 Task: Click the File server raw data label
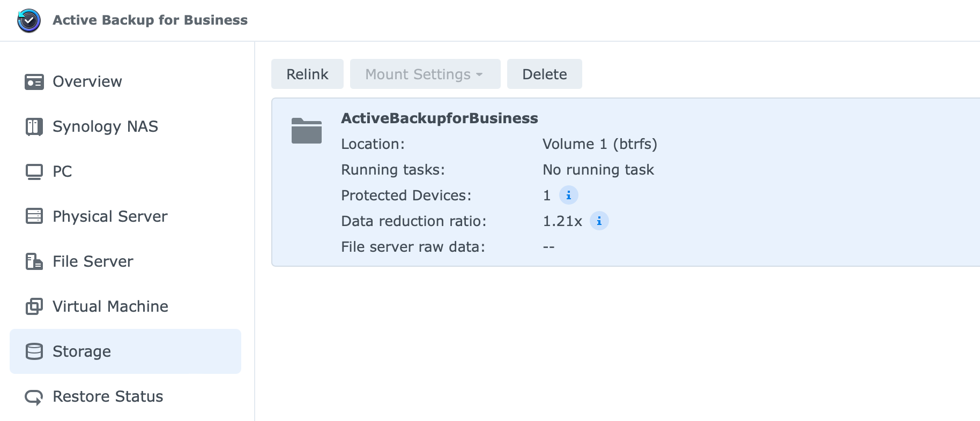413,247
